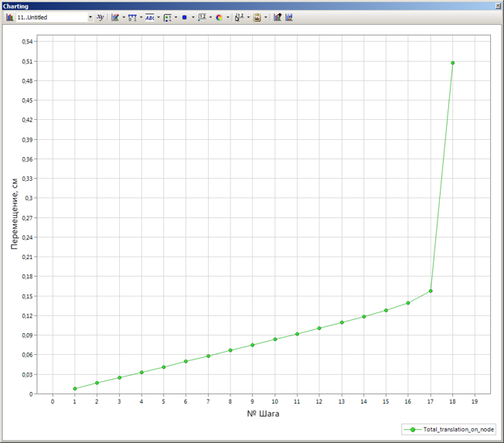Click the data point at step 18
This screenshot has width=504, height=443.
(452, 63)
